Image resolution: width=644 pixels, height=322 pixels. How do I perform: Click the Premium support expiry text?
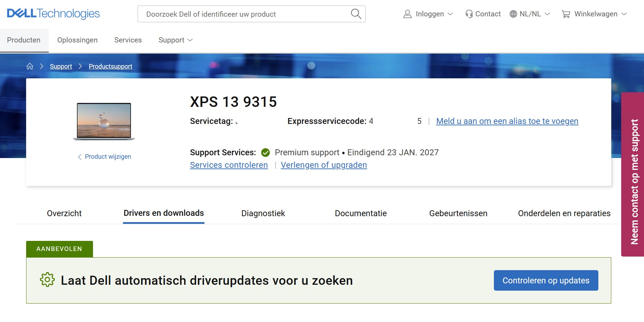point(357,152)
